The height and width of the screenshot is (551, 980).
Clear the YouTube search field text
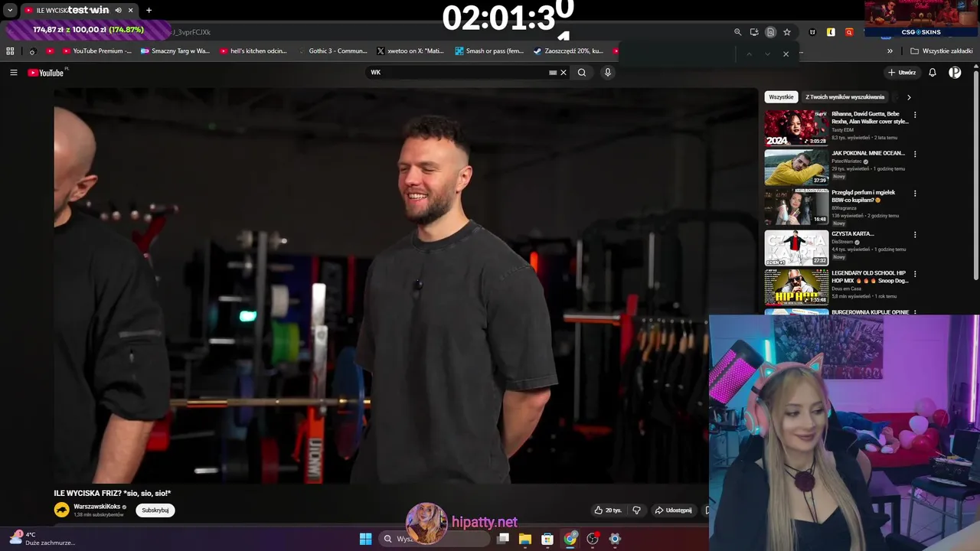[x=563, y=73]
